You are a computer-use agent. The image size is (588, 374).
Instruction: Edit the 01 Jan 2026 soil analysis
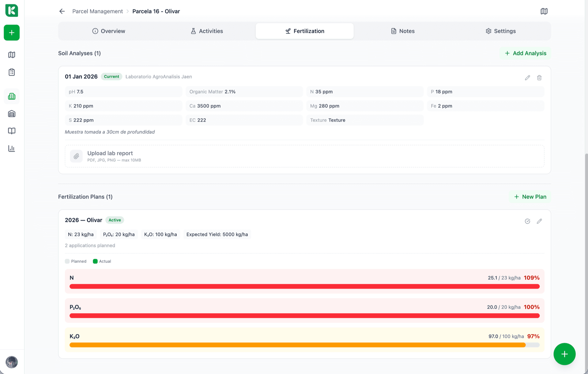[x=527, y=78]
